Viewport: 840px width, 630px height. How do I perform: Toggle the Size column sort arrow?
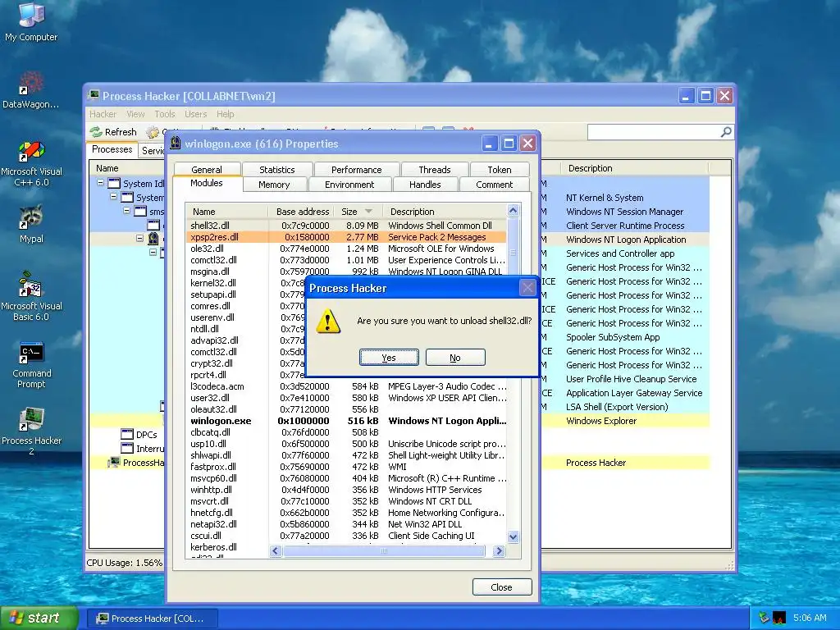tap(368, 211)
